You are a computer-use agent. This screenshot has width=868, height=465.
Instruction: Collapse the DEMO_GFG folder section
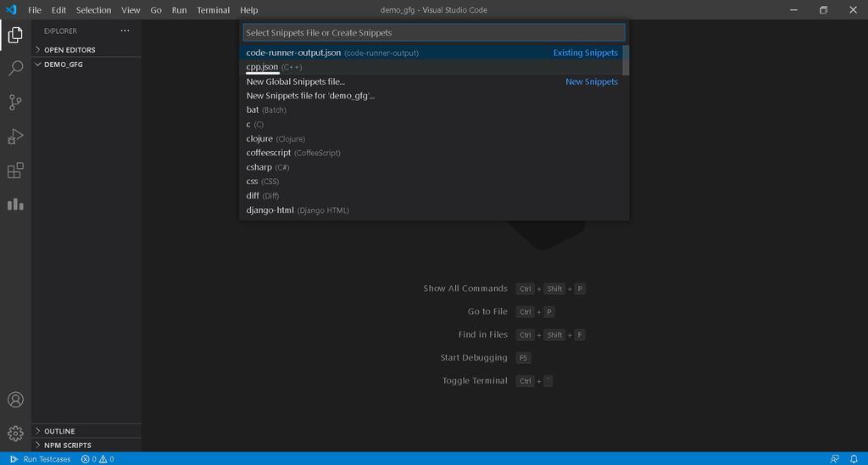86,64
